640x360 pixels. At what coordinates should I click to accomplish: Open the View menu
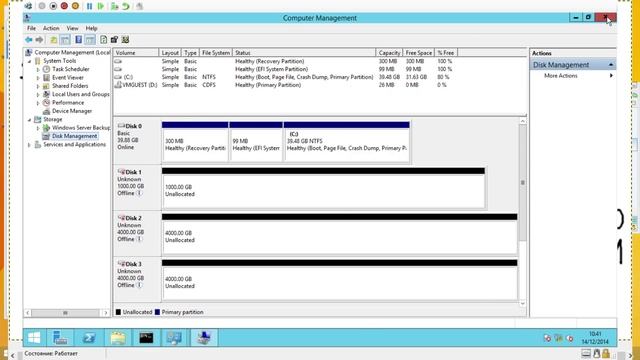[72, 28]
